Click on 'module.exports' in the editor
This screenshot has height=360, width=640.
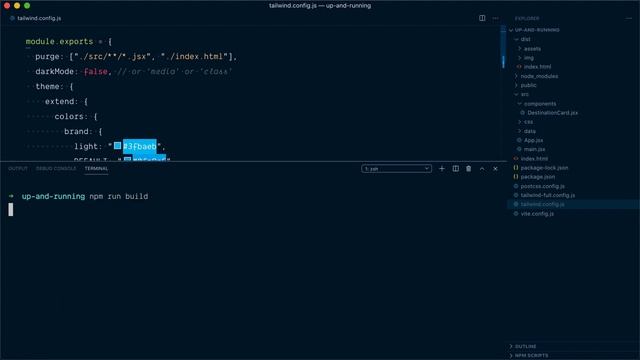[x=59, y=42]
